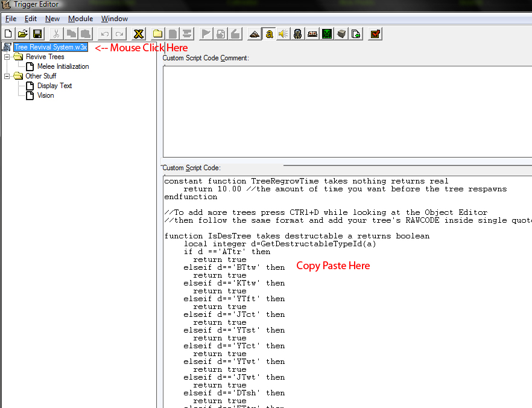Open the Window menu
Image resolution: width=532 pixels, height=408 pixels.
pos(115,19)
